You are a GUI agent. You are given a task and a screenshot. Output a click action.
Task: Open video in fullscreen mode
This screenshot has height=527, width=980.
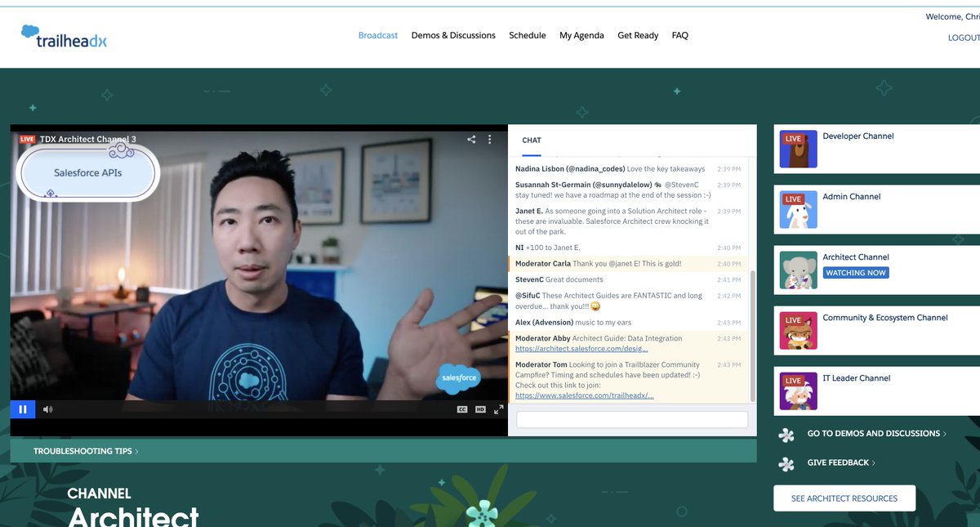[x=498, y=409]
